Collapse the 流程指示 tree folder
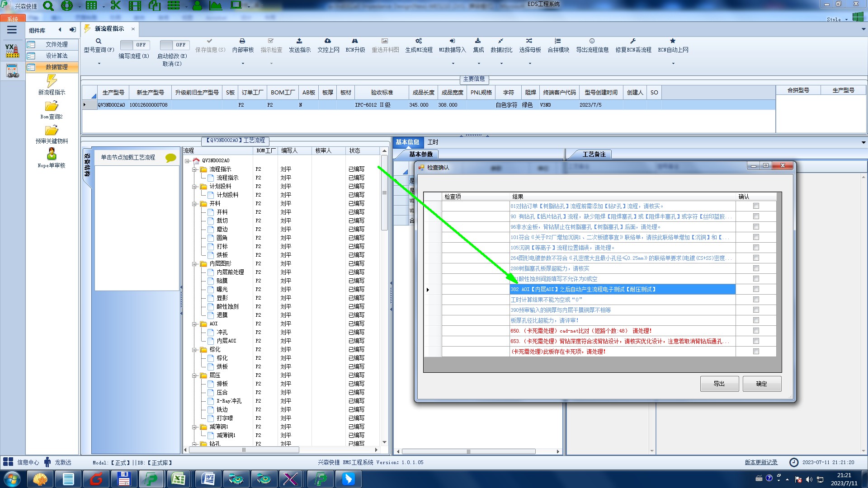The image size is (868, 488). [194, 169]
